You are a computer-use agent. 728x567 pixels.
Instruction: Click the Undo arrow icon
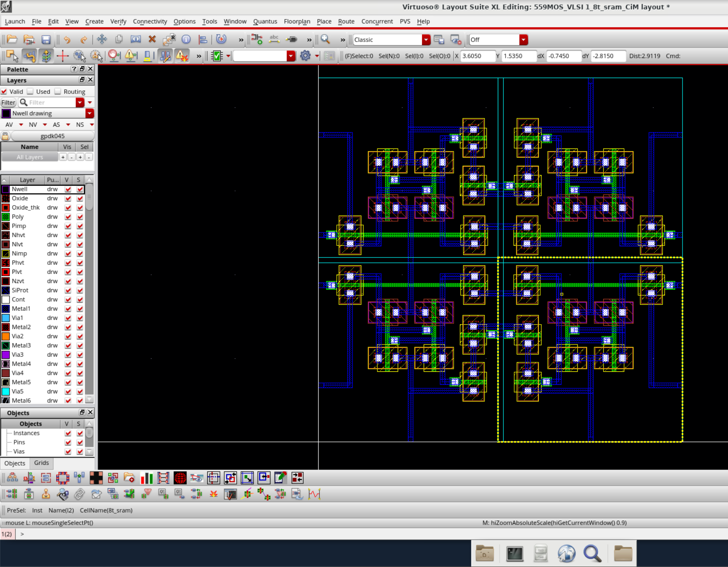click(x=67, y=40)
